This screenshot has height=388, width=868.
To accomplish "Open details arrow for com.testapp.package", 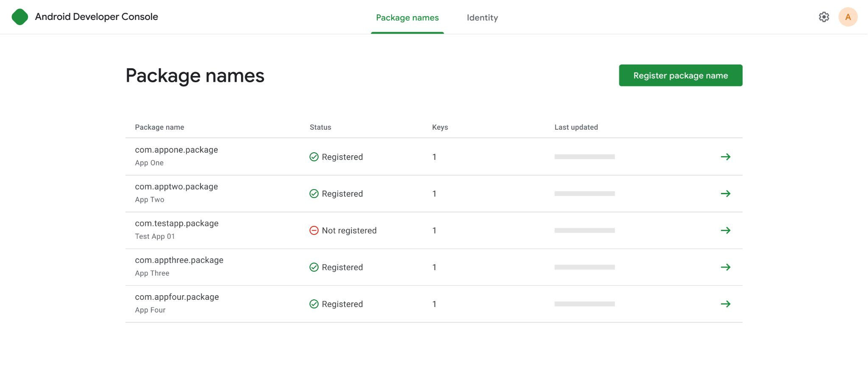I will [726, 230].
